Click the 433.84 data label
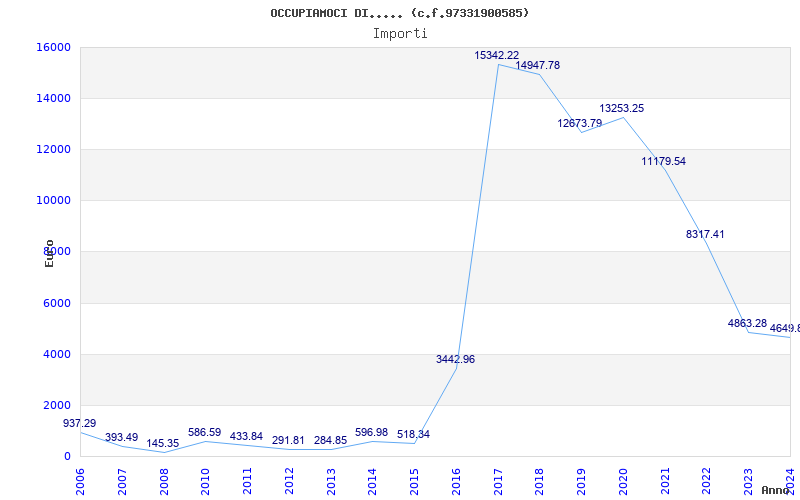The width and height of the screenshot is (800, 500). point(246,436)
